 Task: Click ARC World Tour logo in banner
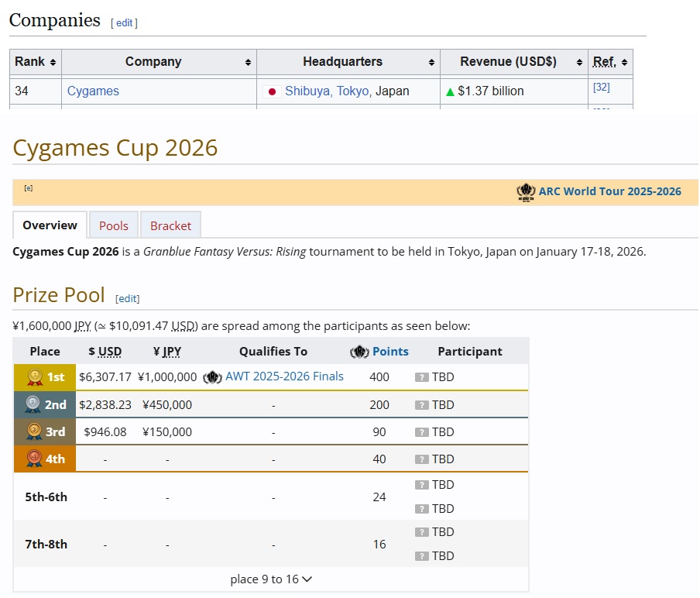click(526, 192)
